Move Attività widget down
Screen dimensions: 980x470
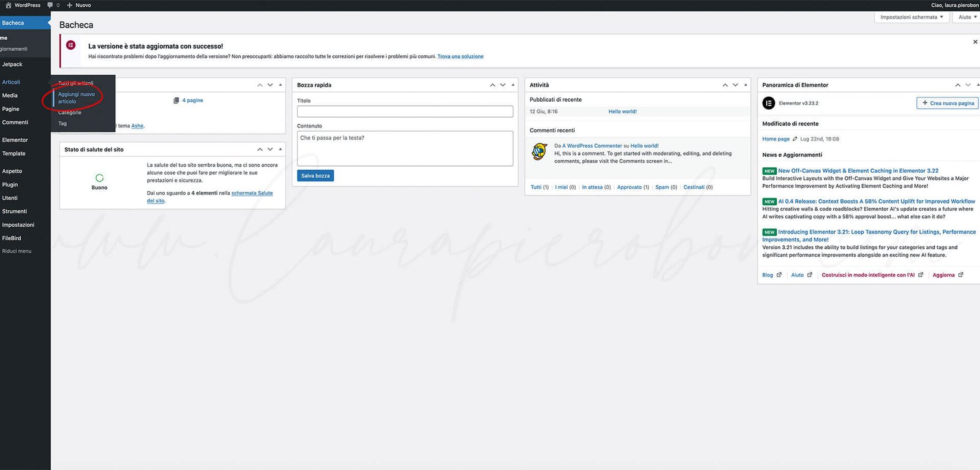click(736, 85)
